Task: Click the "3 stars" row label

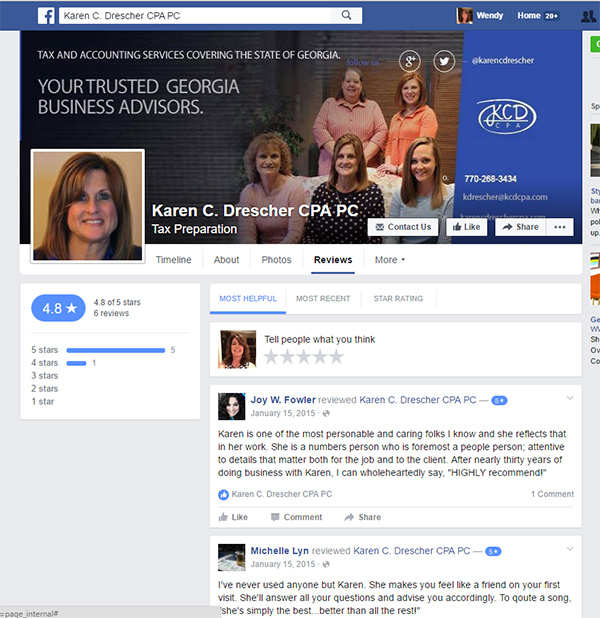Action: click(x=45, y=376)
